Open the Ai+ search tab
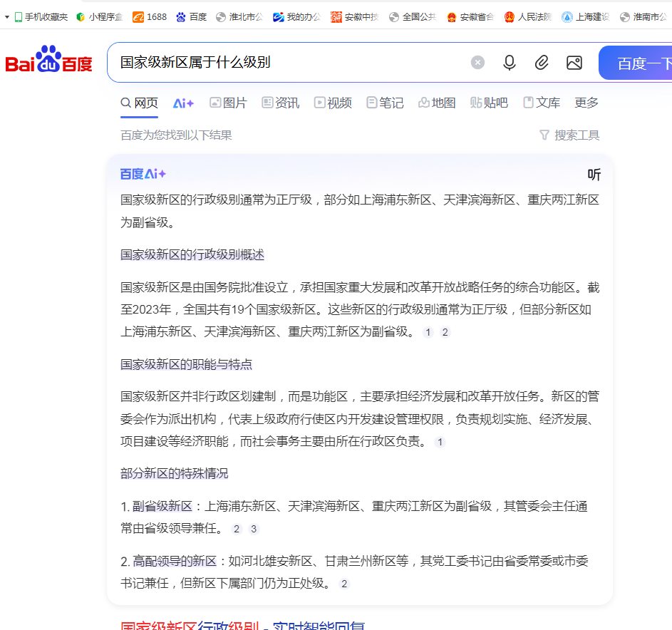This screenshot has height=630, width=672. (x=183, y=103)
